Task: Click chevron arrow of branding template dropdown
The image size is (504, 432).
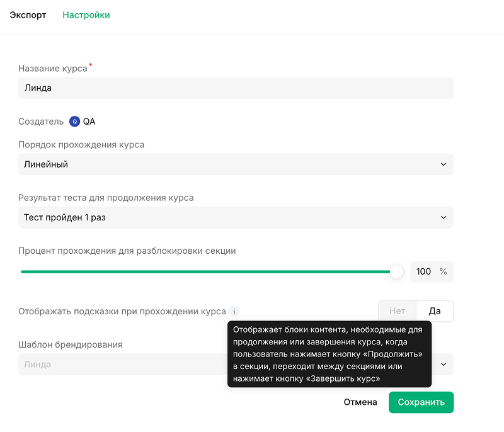Action: pos(444,364)
